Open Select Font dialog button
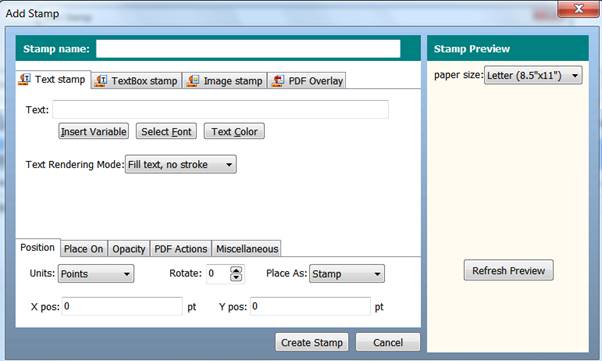Screen dimensions: 602x361 coord(166,131)
